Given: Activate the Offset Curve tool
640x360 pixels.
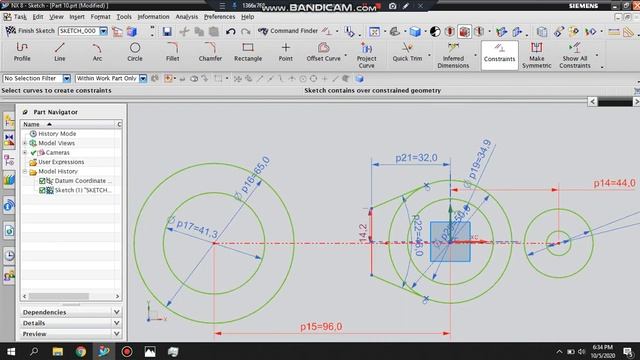Looking at the screenshot, I should 323,52.
